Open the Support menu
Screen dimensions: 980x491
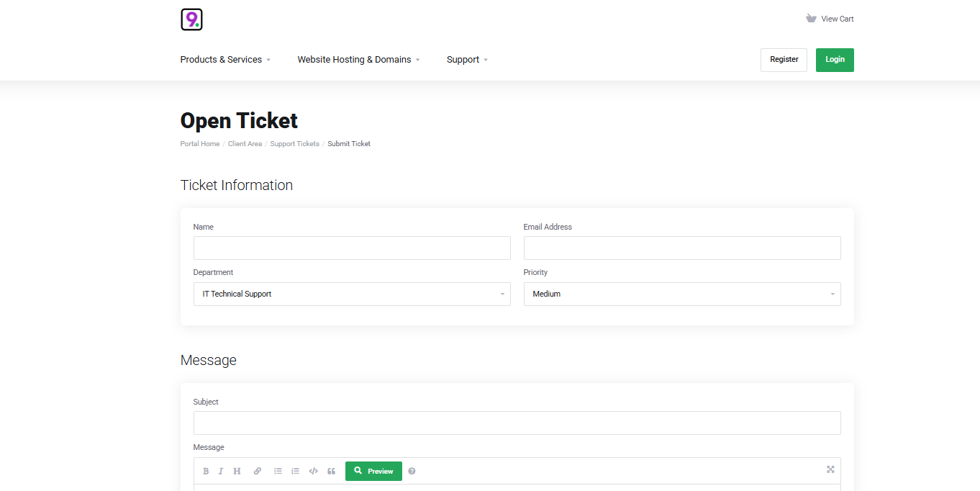[467, 60]
